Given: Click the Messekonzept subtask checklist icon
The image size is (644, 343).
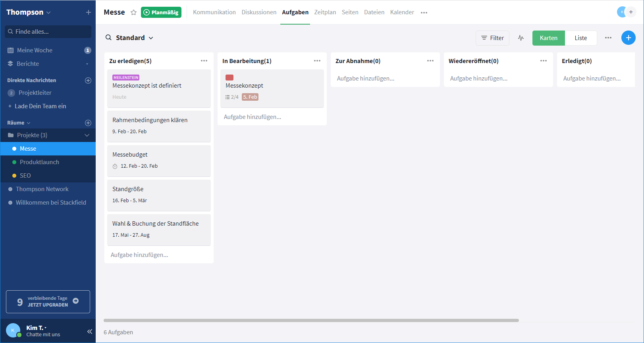Looking at the screenshot, I should click(x=228, y=97).
